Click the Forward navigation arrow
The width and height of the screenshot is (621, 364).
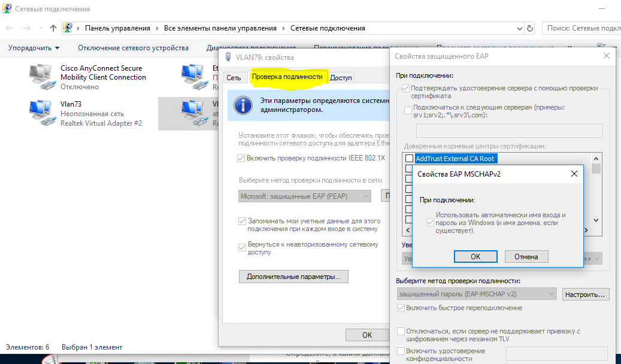pyautogui.click(x=26, y=28)
